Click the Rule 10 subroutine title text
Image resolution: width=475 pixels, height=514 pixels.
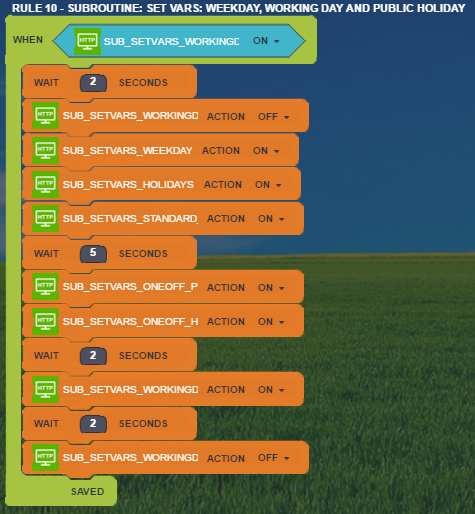238,8
